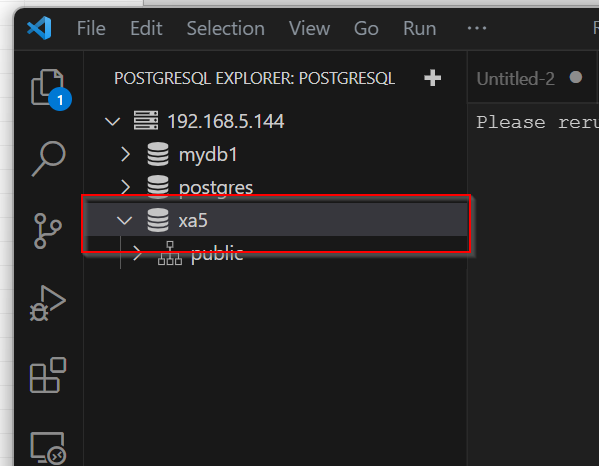Click the unsaved dot on Untitled-2 tab
Image resolution: width=599 pixels, height=466 pixels.
coord(576,78)
